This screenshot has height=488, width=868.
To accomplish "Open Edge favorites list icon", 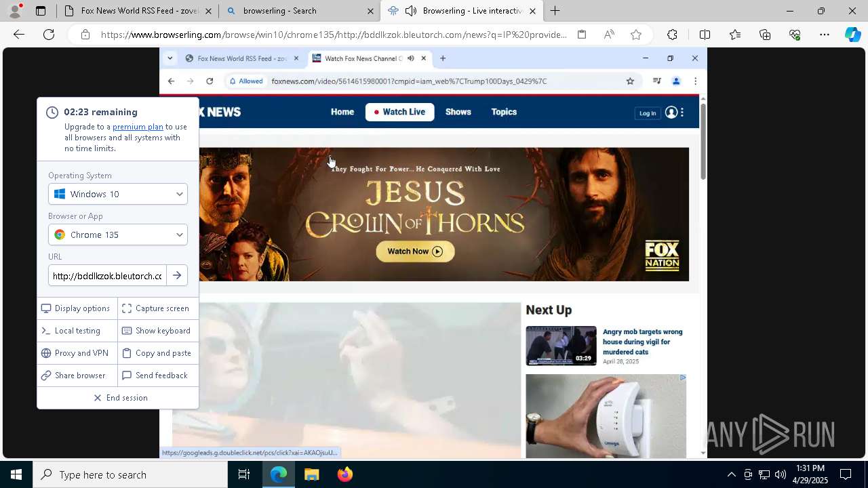I will (x=735, y=35).
